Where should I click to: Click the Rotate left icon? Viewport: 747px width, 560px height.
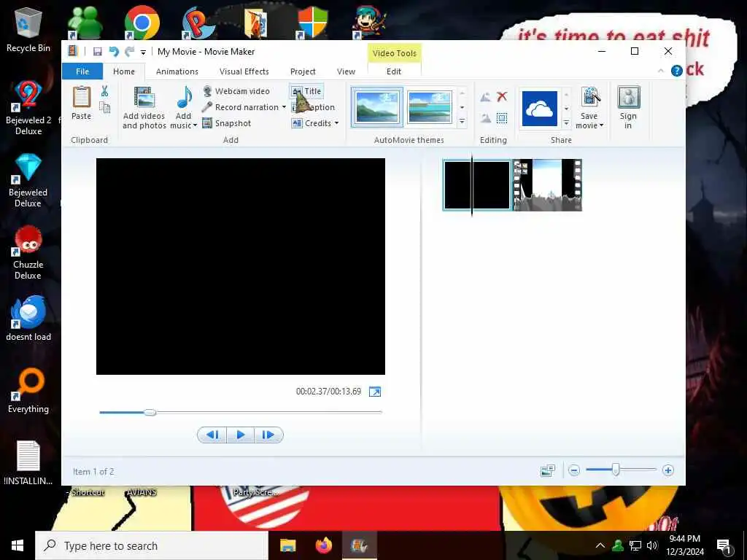click(x=485, y=97)
